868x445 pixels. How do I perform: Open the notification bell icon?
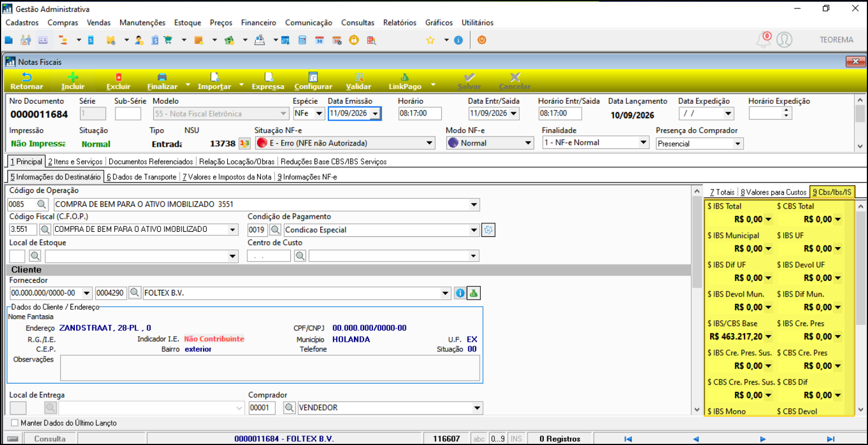pyautogui.click(x=763, y=39)
